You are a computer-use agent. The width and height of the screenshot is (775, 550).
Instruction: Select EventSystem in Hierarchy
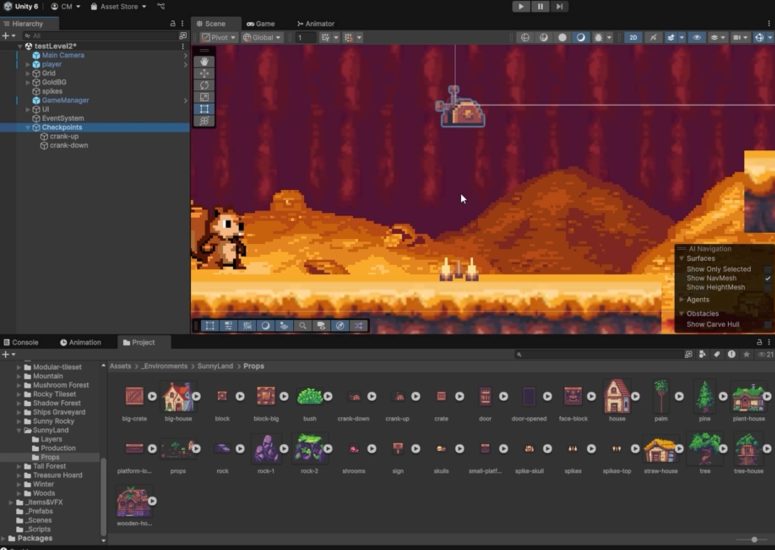tap(63, 118)
